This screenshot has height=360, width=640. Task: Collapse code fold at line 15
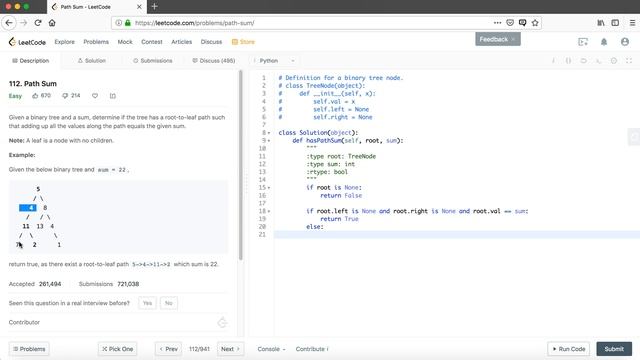[x=269, y=188]
